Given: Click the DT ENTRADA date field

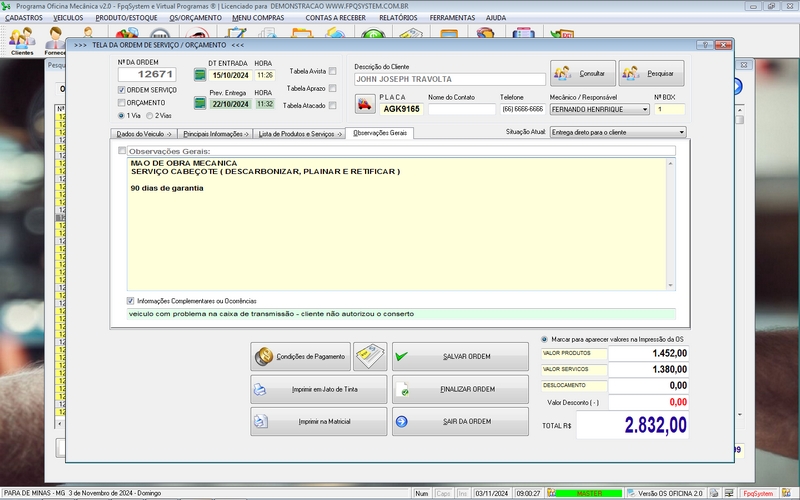Looking at the screenshot, I should 230,75.
